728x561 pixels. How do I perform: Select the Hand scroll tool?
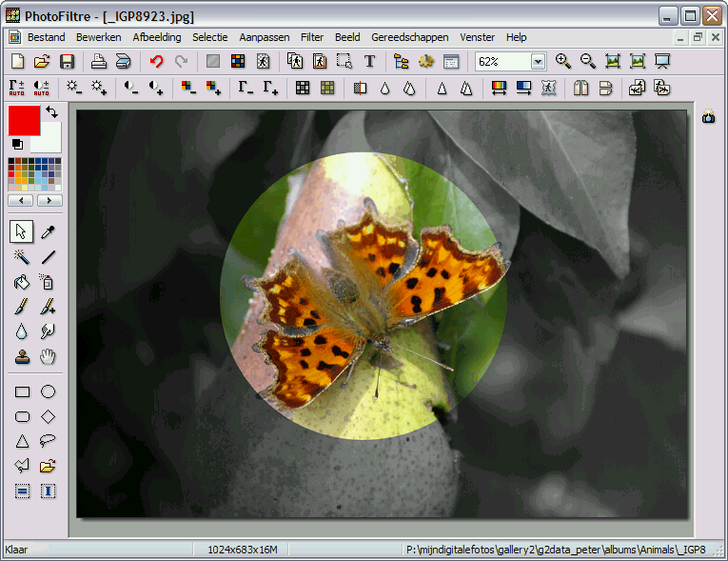pos(48,357)
